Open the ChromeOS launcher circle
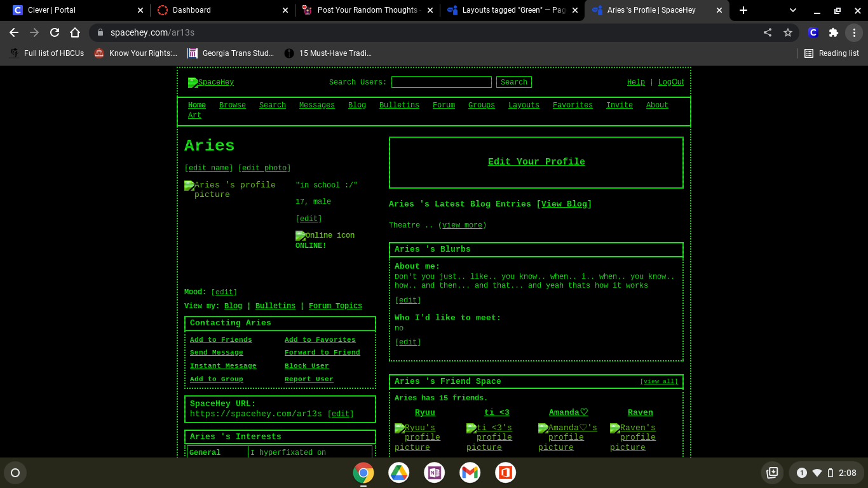This screenshot has width=868, height=488. pyautogui.click(x=15, y=473)
